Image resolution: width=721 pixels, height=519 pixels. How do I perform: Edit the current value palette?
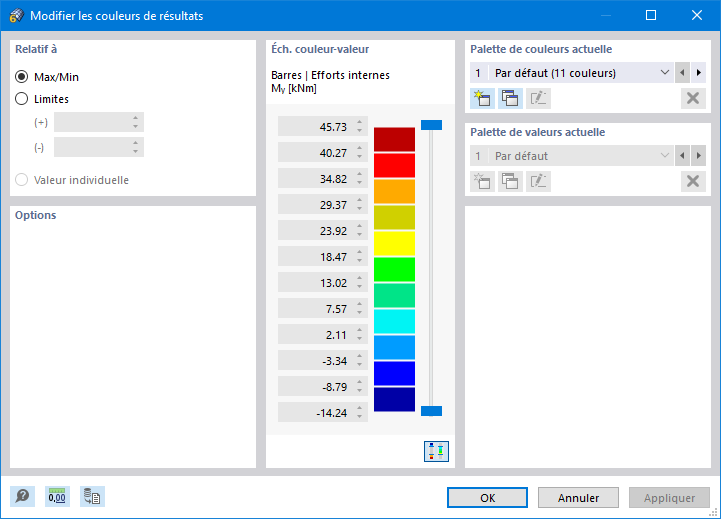tap(538, 181)
